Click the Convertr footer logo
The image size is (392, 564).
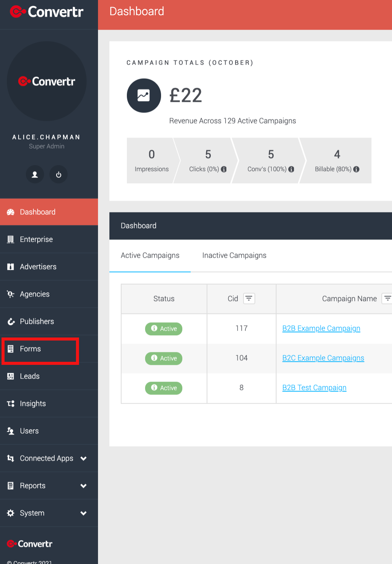tap(30, 544)
